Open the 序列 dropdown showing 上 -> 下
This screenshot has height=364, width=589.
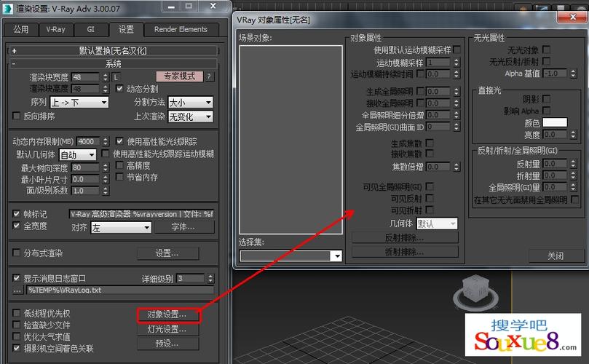pyautogui.click(x=79, y=103)
